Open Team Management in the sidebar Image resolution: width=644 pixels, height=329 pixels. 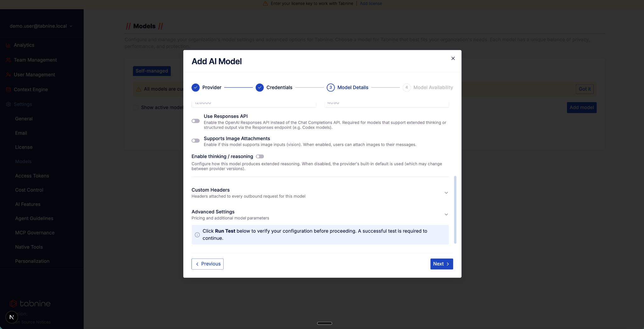35,60
